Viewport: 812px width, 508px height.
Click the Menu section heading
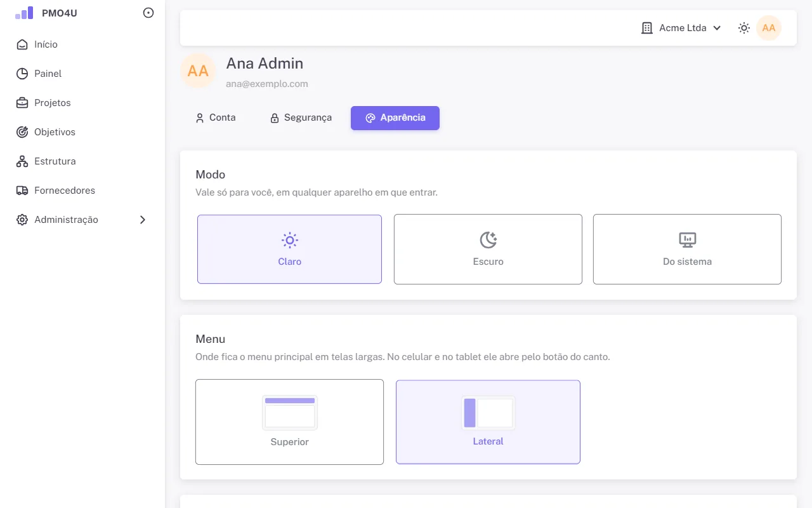[211, 339]
